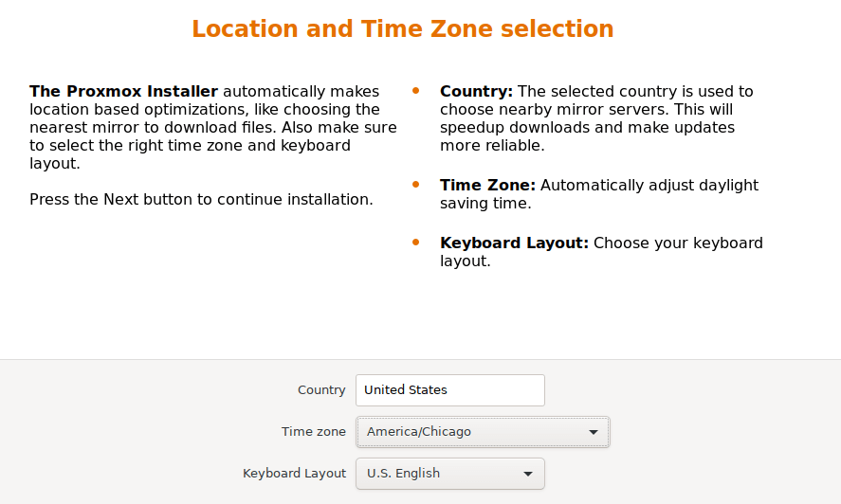Click the bold "The Proxmox Installer" text
This screenshot has width=841, height=504.
(124, 92)
